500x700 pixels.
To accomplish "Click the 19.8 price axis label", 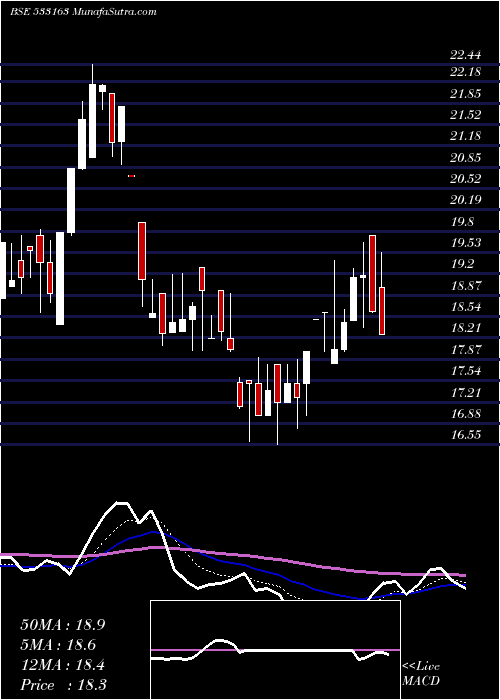I will point(462,222).
